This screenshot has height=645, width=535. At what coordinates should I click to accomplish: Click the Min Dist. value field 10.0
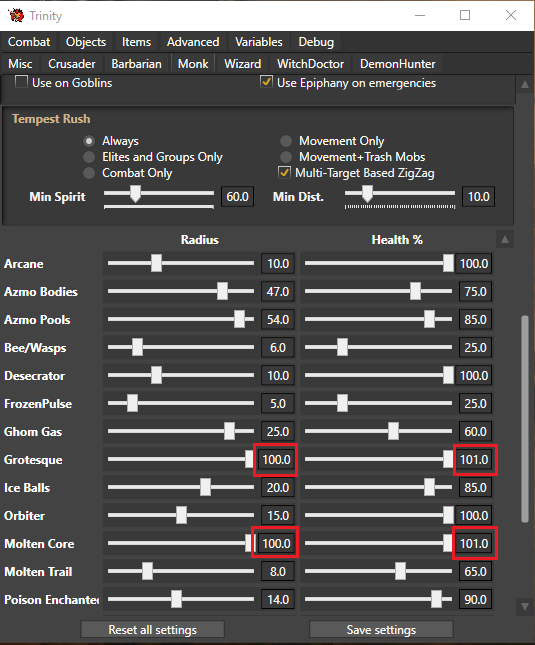[478, 197]
